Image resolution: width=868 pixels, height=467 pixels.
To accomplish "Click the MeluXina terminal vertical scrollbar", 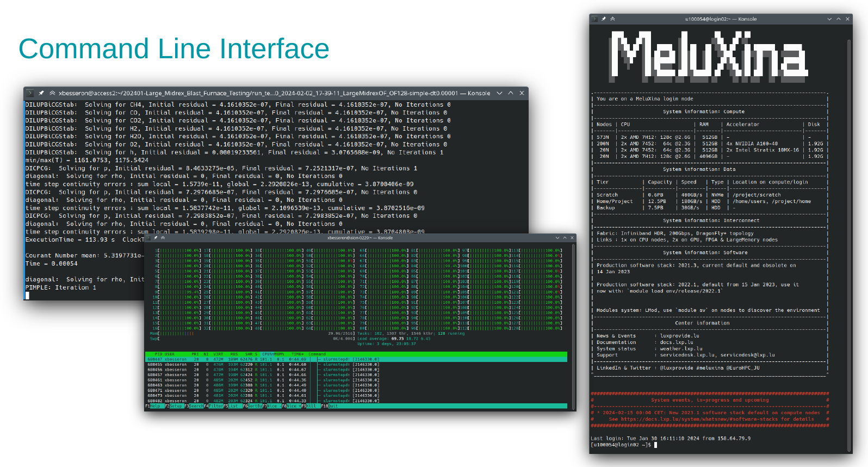I will (x=848, y=218).
